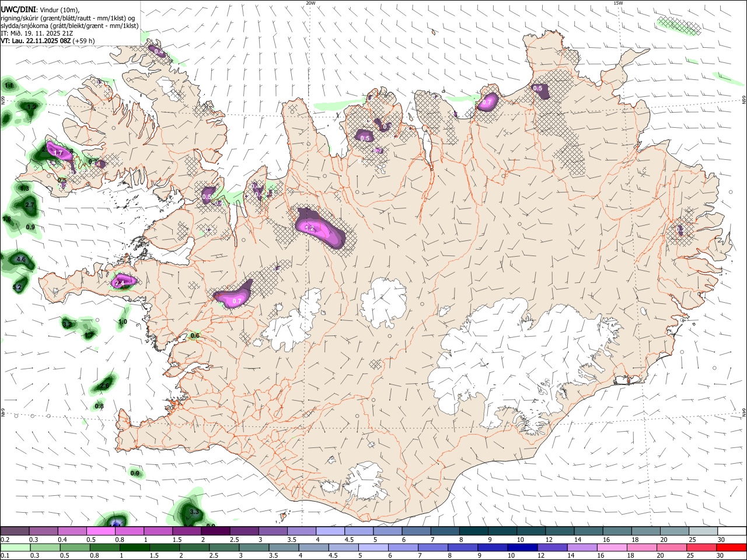Click the 'UWC/DINI' title text
This screenshot has width=747, height=560.
(x=18, y=9)
